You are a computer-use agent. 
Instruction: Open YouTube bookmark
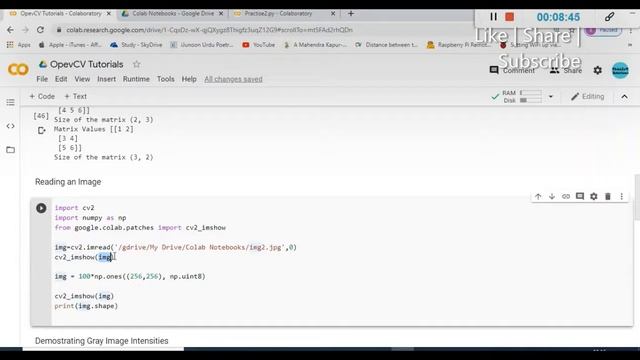pos(258,45)
